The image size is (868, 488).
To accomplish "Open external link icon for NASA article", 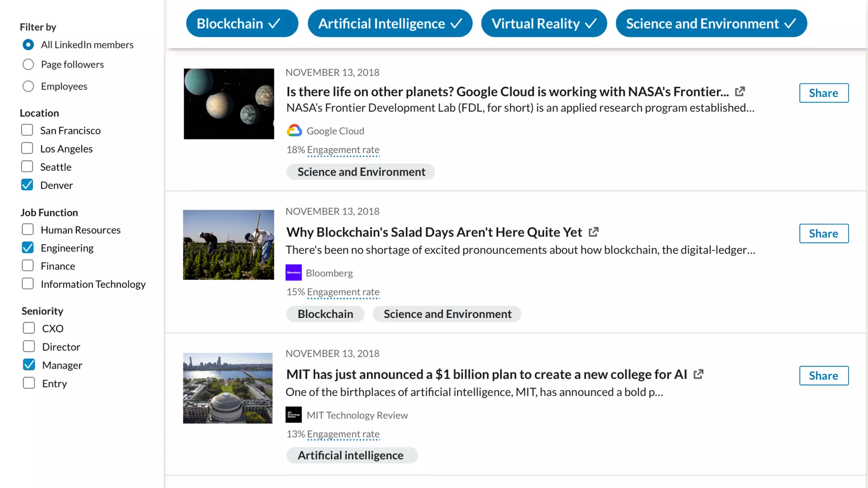I will (740, 91).
